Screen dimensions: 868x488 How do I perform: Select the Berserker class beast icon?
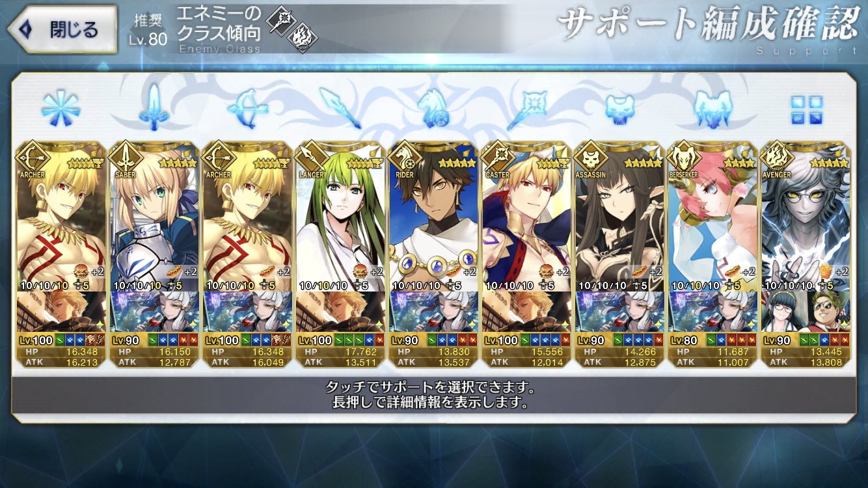[712, 107]
